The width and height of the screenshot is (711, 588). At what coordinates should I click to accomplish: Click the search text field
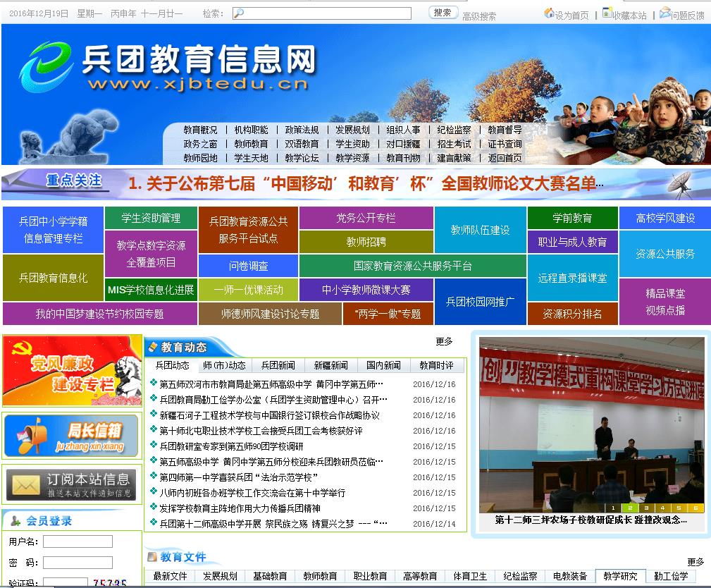coord(321,13)
